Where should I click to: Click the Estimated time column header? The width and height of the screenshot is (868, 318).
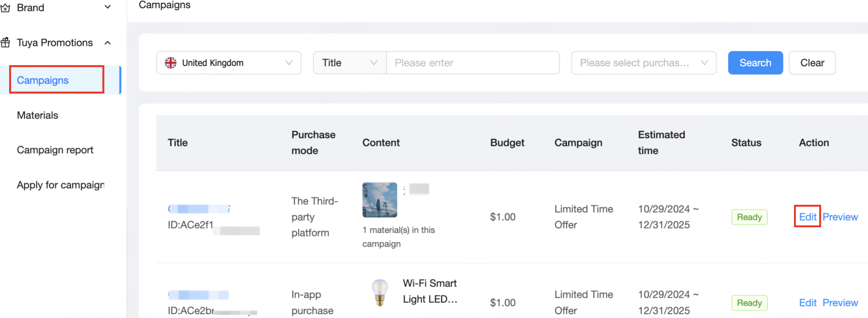(661, 143)
